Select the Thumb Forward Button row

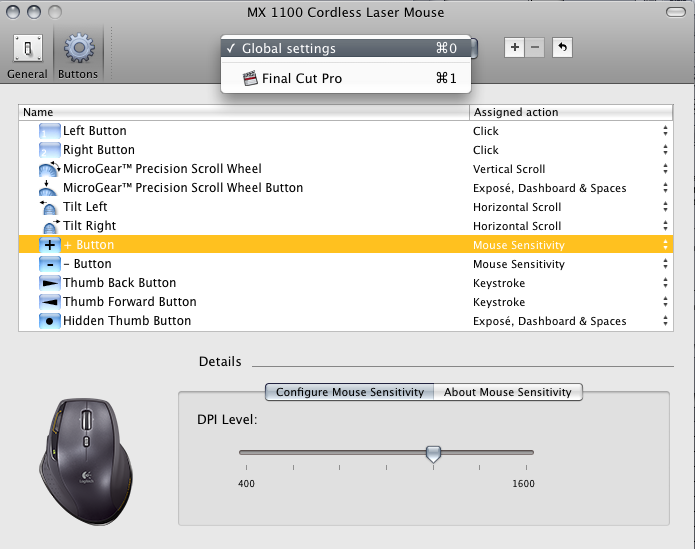346,302
